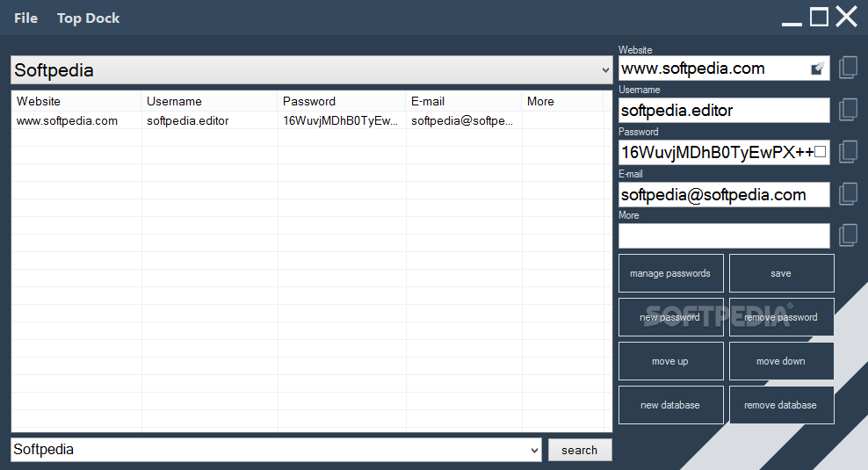Toggle the small checkbox in the Password field
Viewport: 868px width, 470px height.
pyautogui.click(x=821, y=152)
